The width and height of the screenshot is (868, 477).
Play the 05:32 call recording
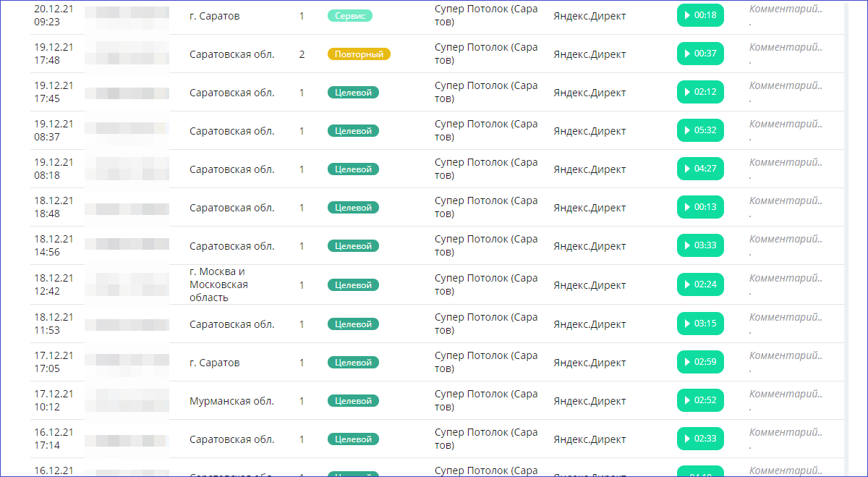coord(699,130)
